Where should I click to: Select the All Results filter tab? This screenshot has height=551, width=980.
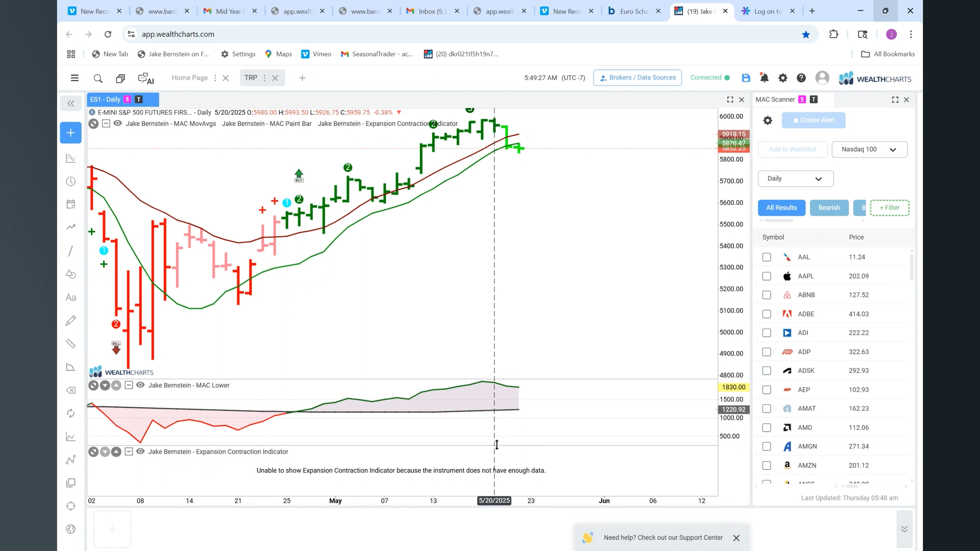tap(781, 208)
